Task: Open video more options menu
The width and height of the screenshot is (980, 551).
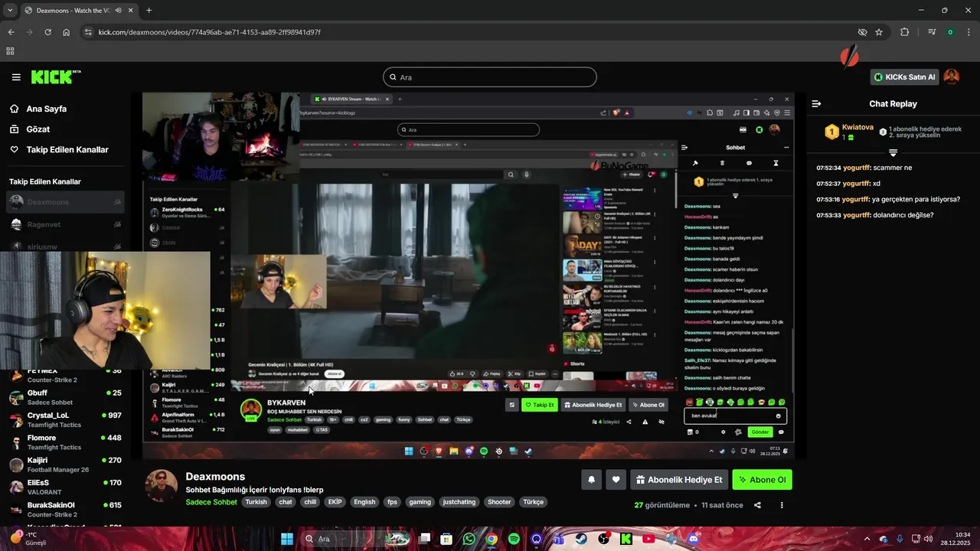Action: [x=782, y=505]
